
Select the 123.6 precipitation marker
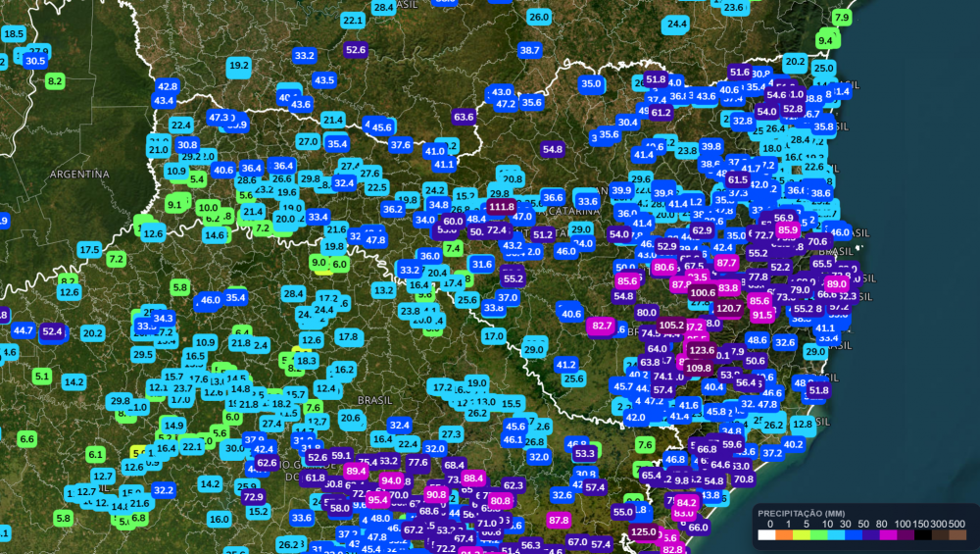click(x=702, y=351)
